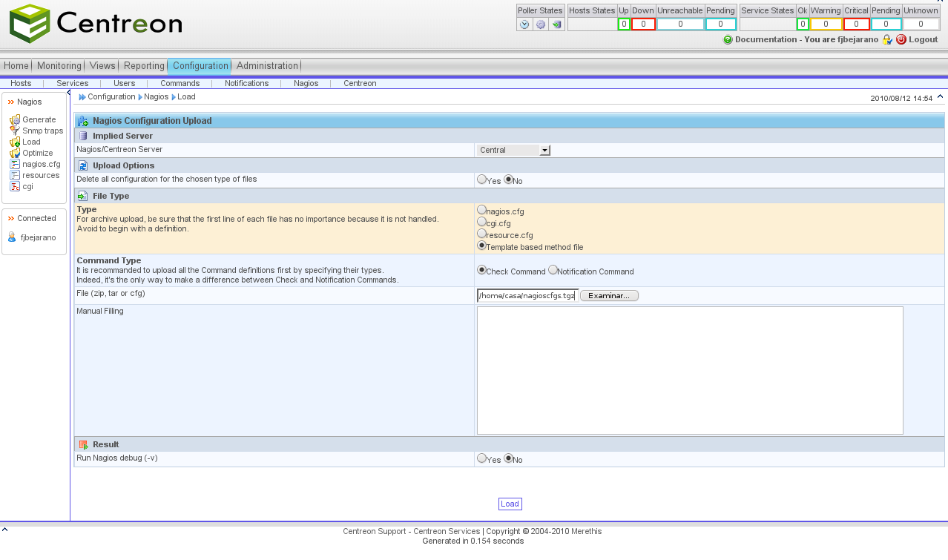Click the Upload Options section icon
948x560 pixels.
[83, 165]
